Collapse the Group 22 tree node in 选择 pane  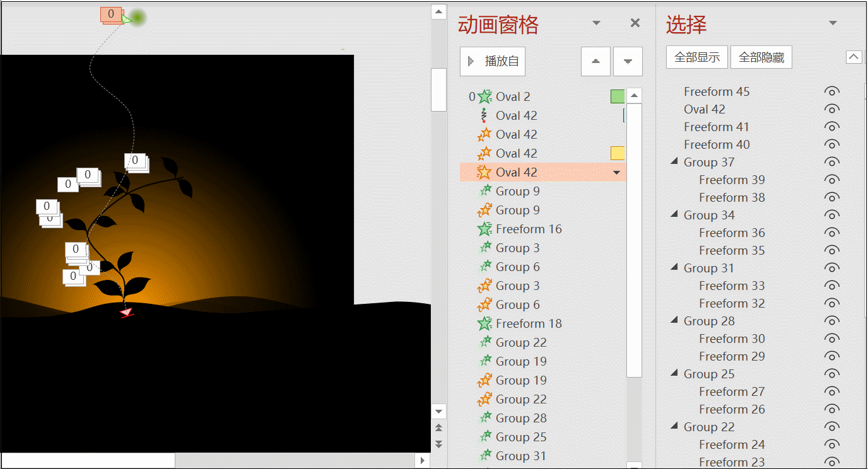674,427
